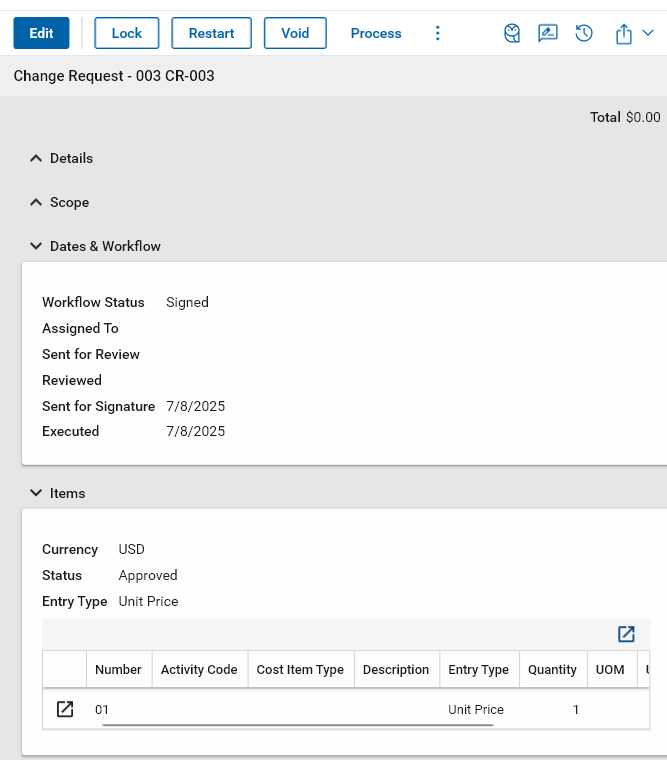
Task: Open the items grid in pop-out view
Action: 626,634
